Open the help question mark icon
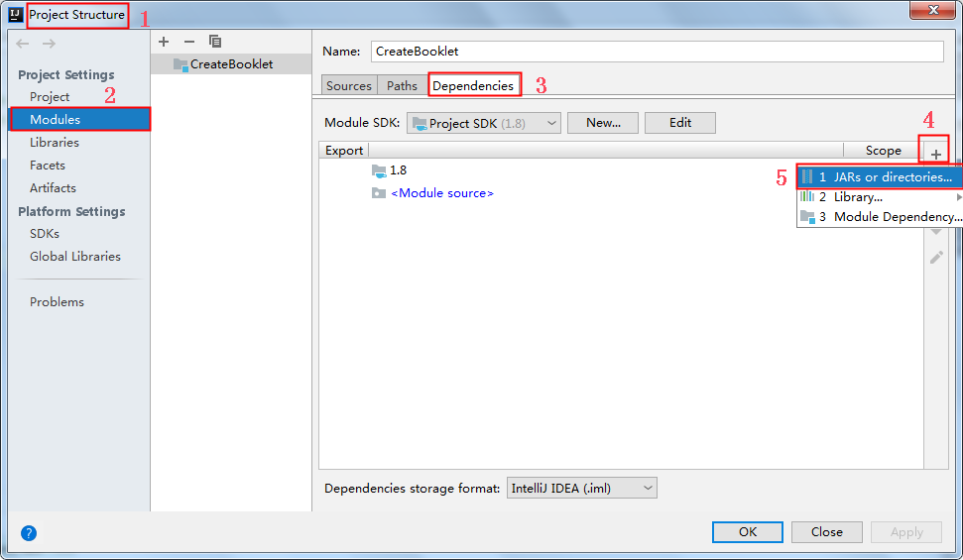This screenshot has width=963, height=560. [x=28, y=533]
